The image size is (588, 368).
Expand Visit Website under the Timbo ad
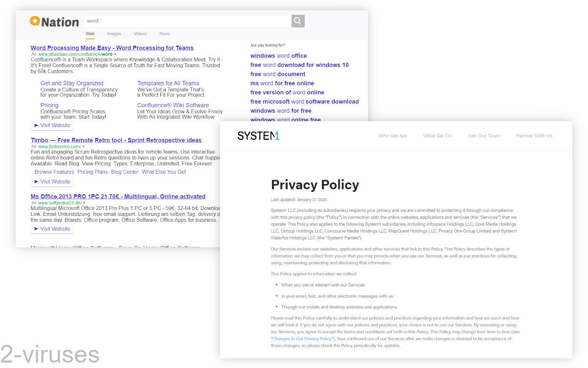(x=51, y=182)
